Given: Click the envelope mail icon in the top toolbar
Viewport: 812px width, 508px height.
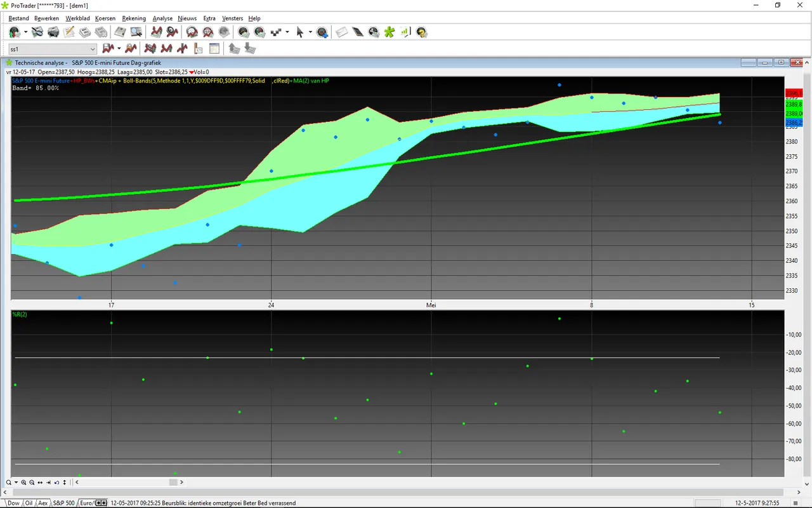Looking at the screenshot, I should tap(341, 32).
